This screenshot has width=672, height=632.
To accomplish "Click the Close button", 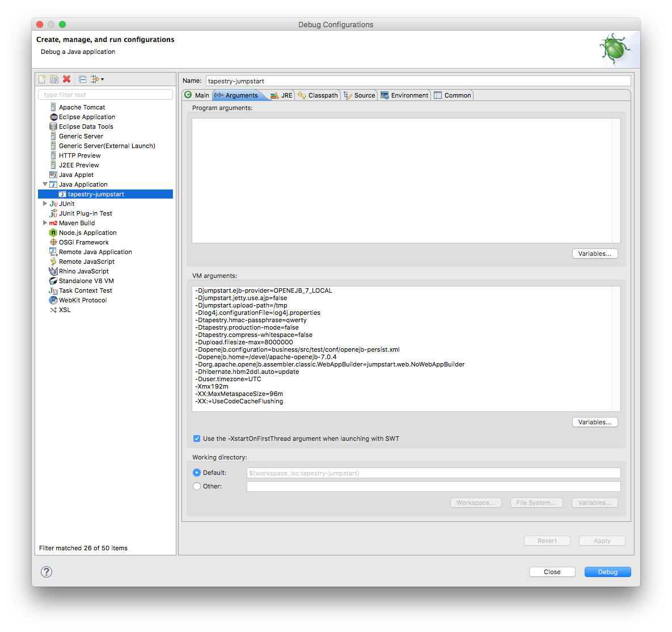I will coord(552,571).
